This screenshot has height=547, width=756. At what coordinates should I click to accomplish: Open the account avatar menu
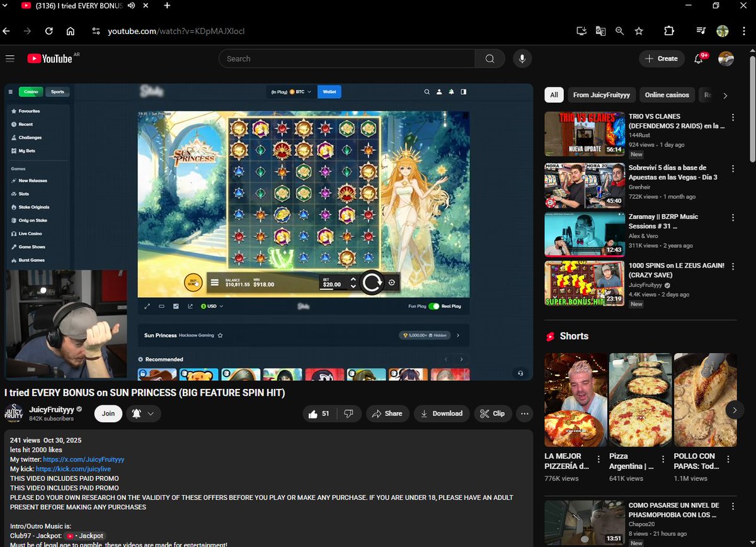point(726,59)
